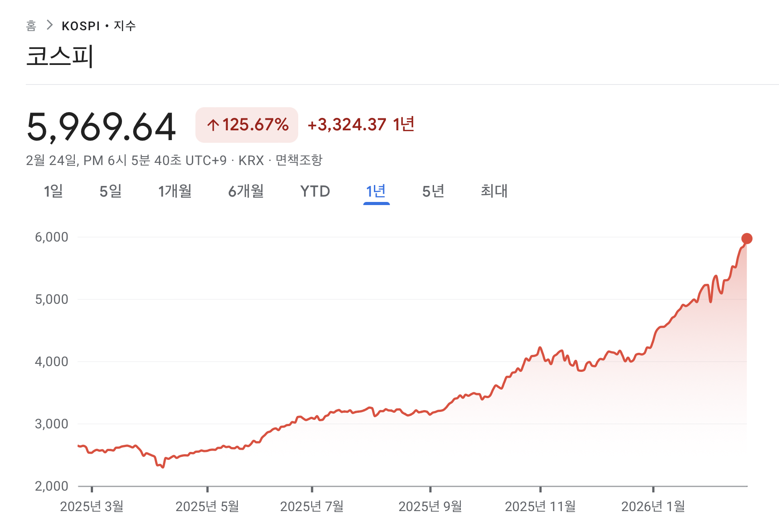Select the 1일 range tab
779x532 pixels.
point(53,191)
